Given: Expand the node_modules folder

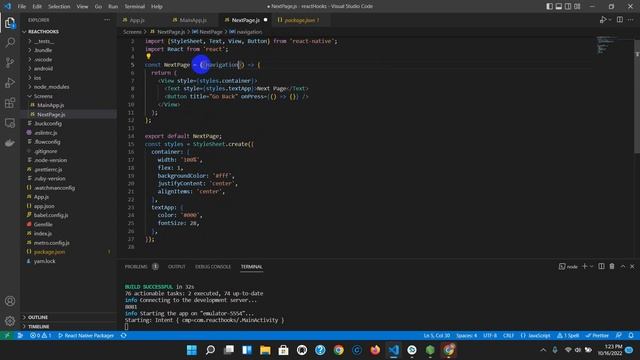Looking at the screenshot, I should pos(51,87).
